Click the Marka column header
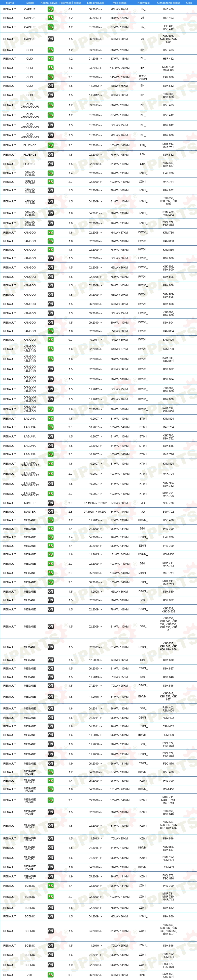The height and width of the screenshot is (980, 197). coord(10,3)
